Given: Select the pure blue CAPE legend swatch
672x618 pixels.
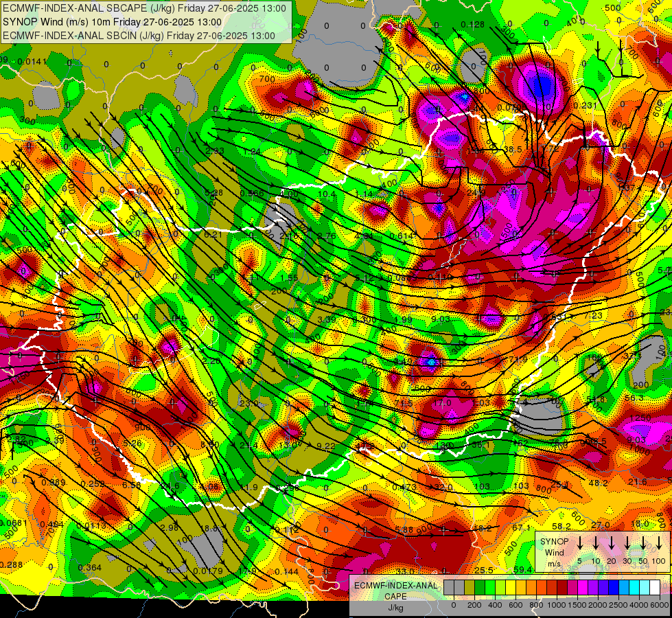Looking at the screenshot, I should (x=614, y=588).
